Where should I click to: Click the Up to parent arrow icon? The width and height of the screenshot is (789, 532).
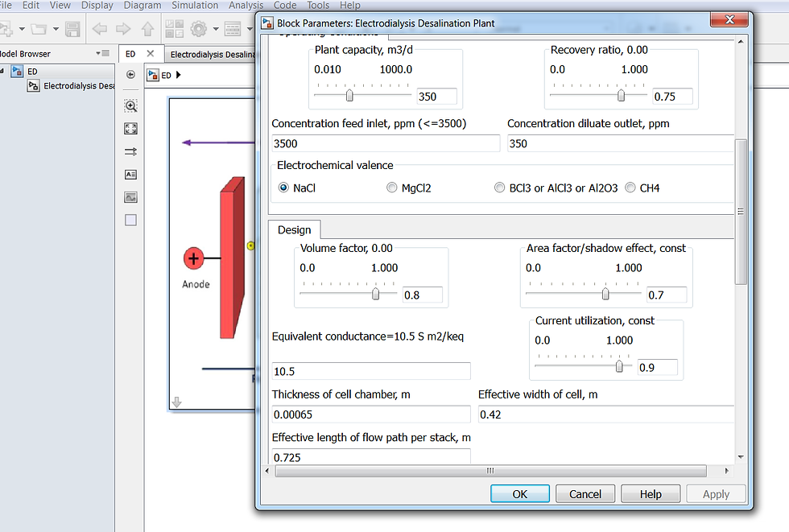pyautogui.click(x=147, y=29)
